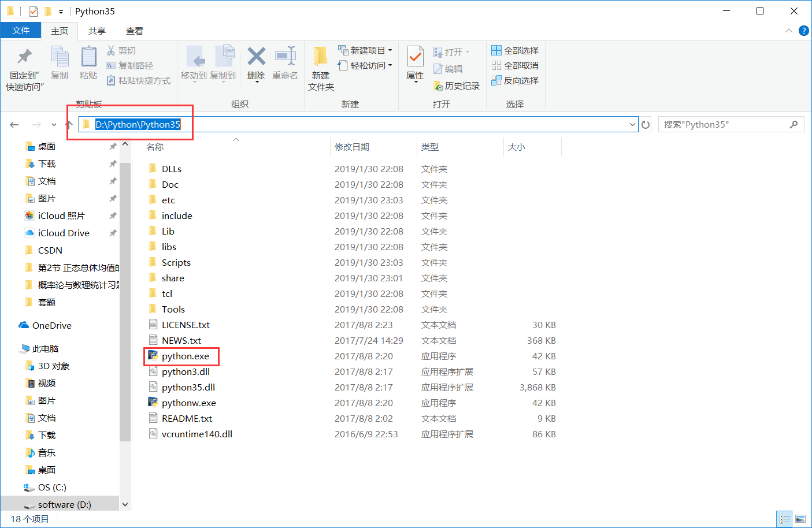
Task: Click the Properties checkmark icon in title bar
Action: (34, 11)
